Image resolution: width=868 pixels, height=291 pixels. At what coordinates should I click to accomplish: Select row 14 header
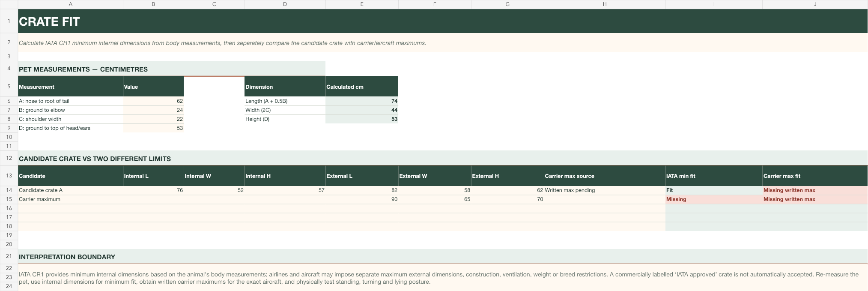[9, 190]
